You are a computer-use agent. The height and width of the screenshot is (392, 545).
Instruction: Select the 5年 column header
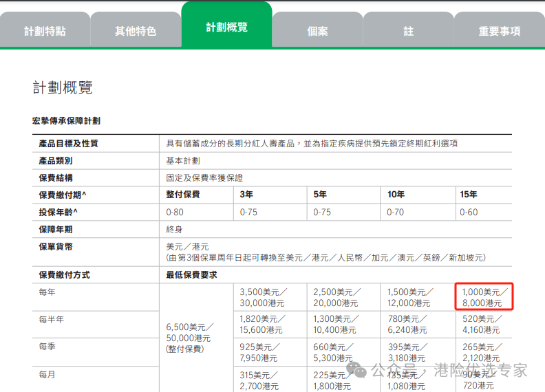(x=320, y=195)
